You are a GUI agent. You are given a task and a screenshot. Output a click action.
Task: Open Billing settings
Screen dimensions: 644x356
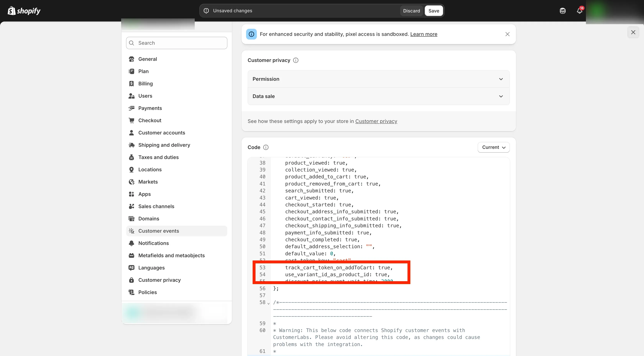point(177,84)
